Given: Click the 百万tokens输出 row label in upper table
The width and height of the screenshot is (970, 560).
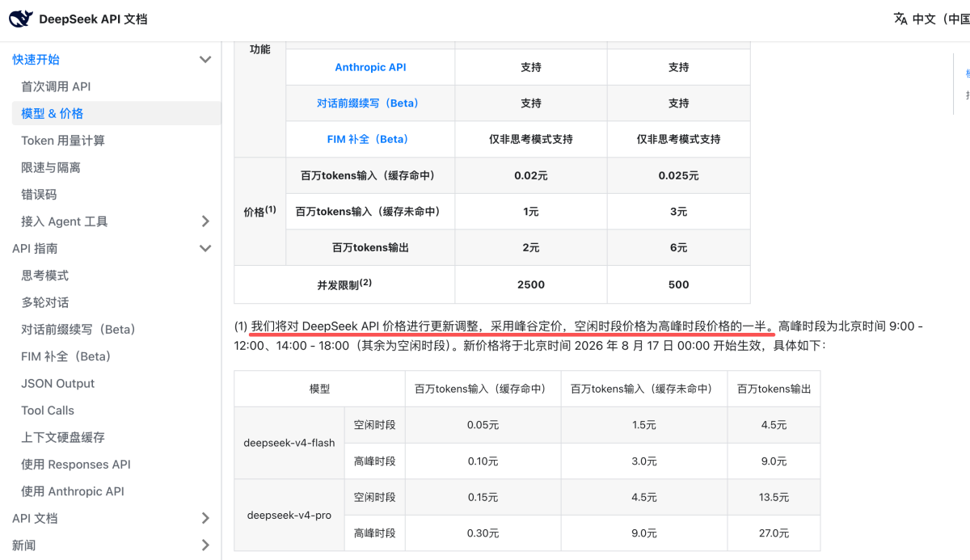Looking at the screenshot, I should tap(370, 248).
